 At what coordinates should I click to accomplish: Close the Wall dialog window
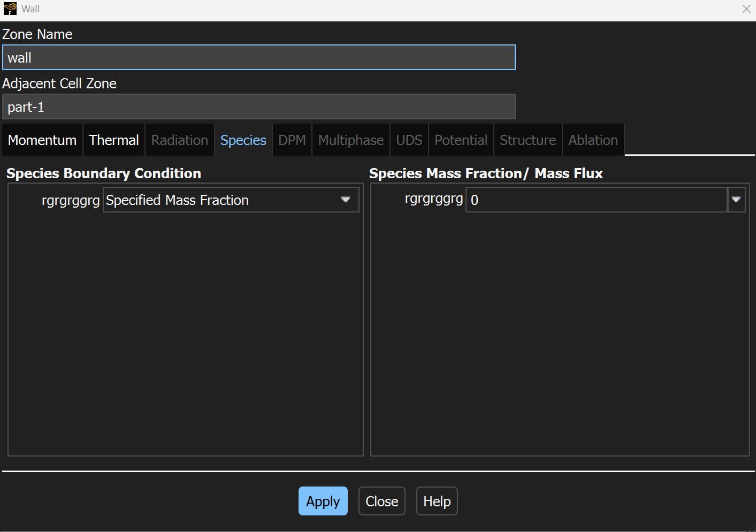click(x=746, y=9)
